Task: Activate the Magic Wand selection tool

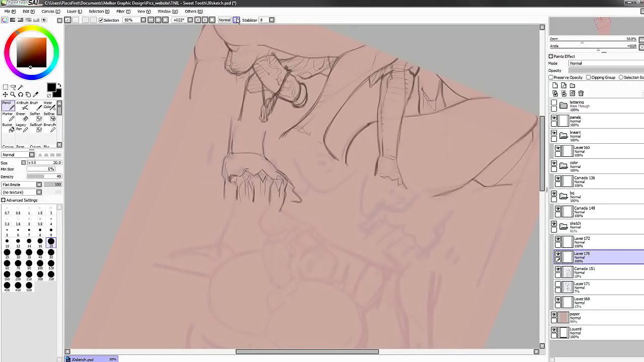Action: (20, 87)
